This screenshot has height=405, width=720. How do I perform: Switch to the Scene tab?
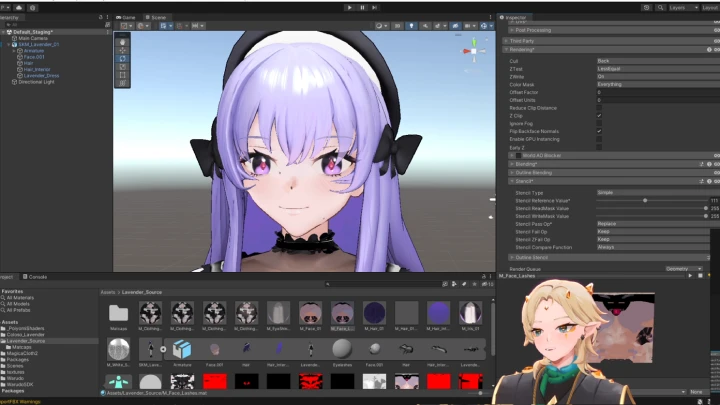156,17
